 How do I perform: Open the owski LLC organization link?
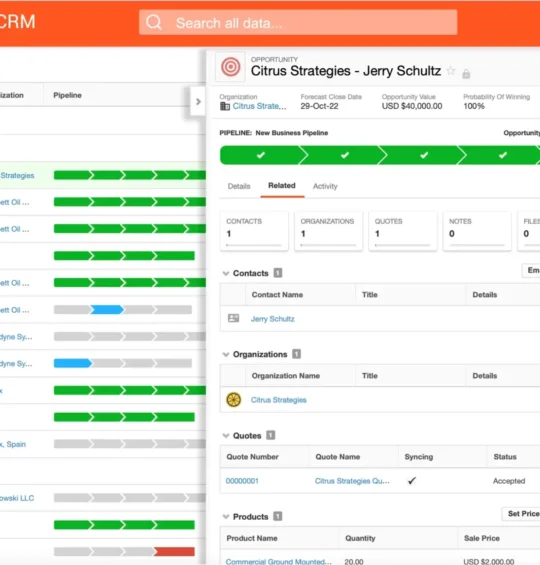click(x=17, y=498)
